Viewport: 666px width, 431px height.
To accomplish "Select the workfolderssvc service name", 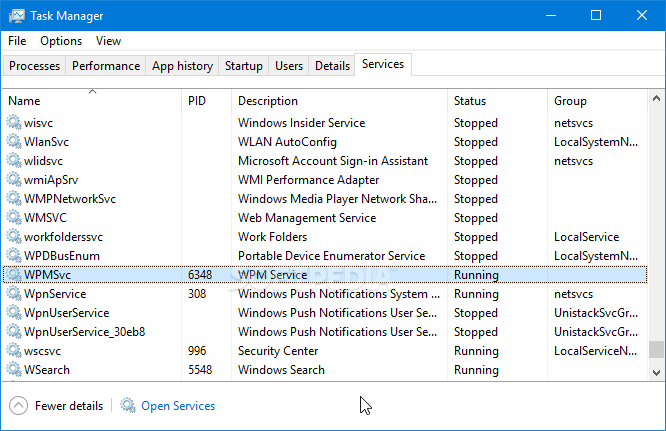I will point(63,237).
